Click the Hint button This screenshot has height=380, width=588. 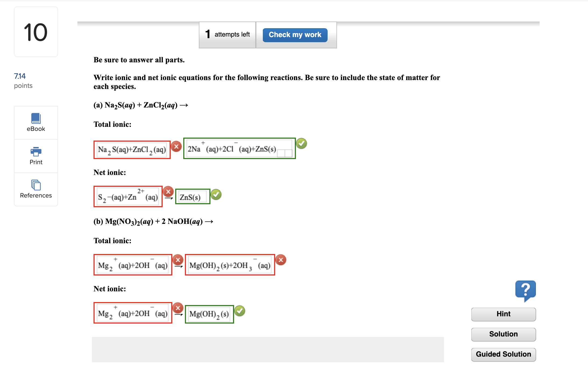point(503,314)
